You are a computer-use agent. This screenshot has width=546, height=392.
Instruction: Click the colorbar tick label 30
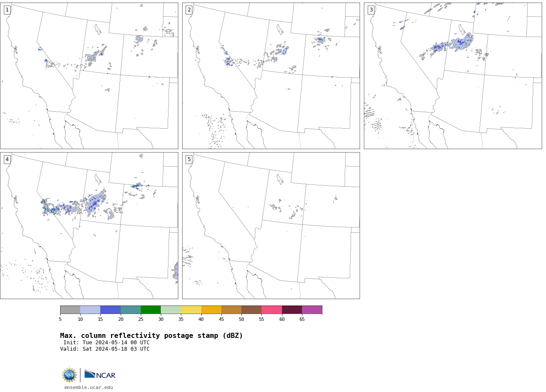161,319
